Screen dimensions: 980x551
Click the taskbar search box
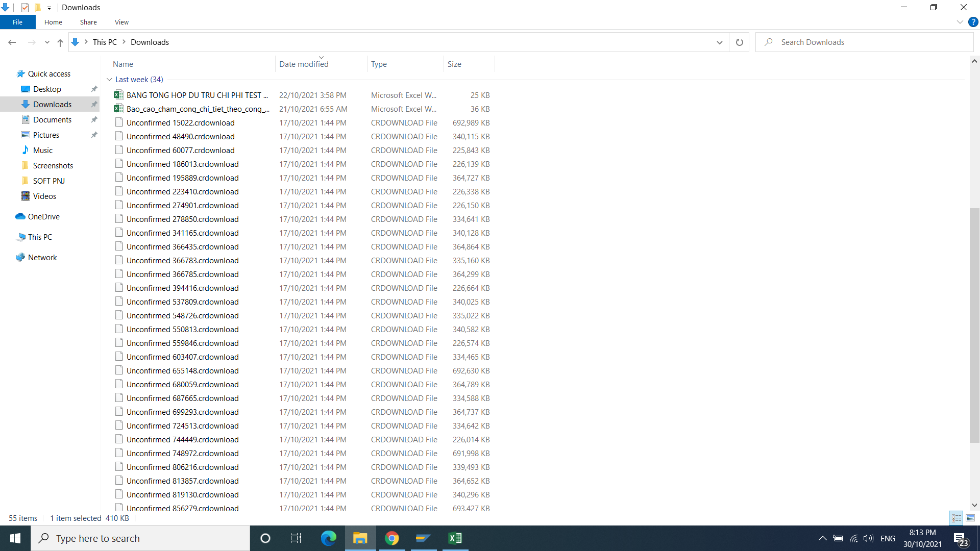coord(140,538)
